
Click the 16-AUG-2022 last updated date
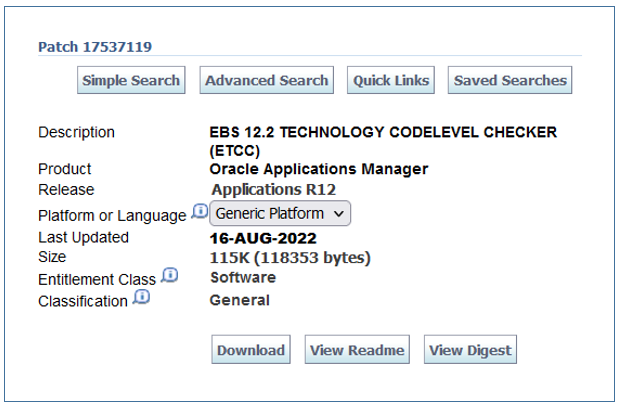263,238
